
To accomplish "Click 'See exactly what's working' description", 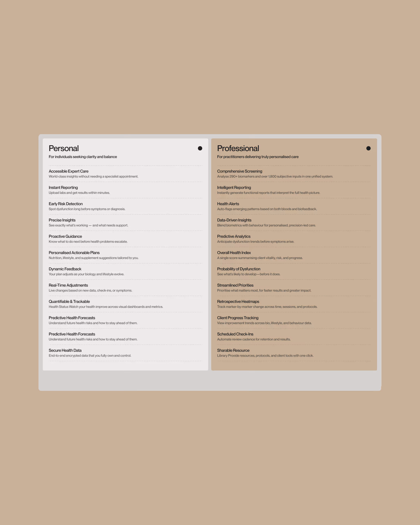I will tap(88, 226).
